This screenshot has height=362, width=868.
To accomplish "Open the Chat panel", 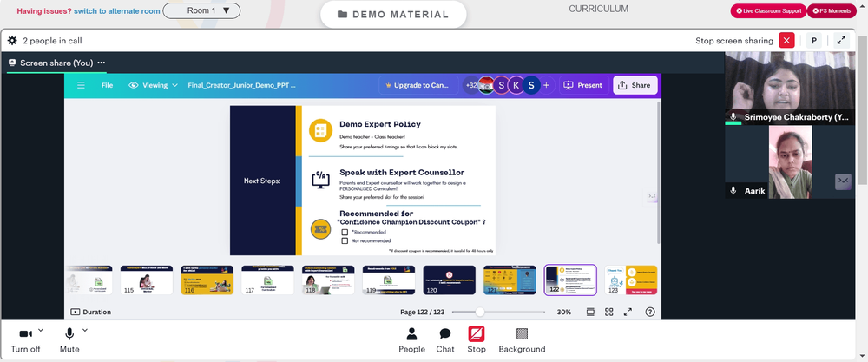I will click(x=445, y=339).
